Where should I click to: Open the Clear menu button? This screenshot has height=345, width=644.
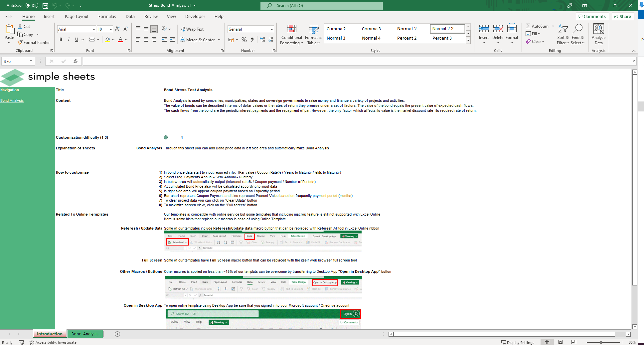535,42
